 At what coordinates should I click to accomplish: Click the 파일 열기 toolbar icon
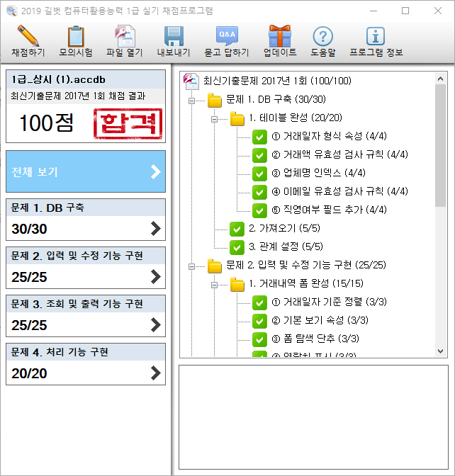[x=125, y=35]
